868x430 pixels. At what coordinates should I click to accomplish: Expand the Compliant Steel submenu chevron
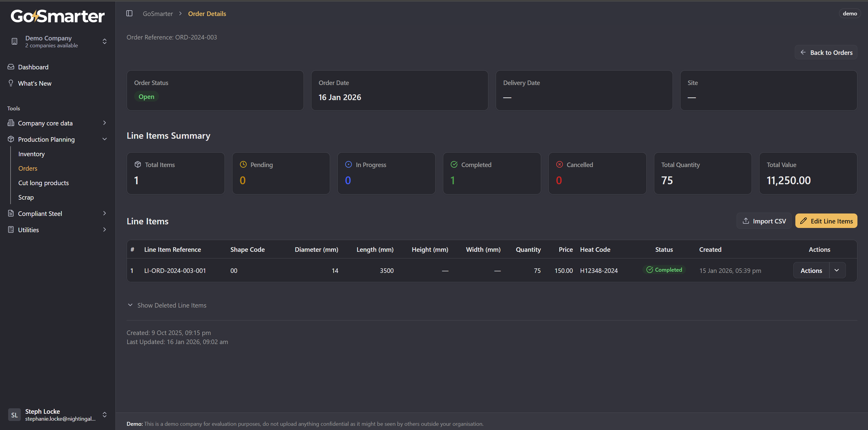[104, 213]
